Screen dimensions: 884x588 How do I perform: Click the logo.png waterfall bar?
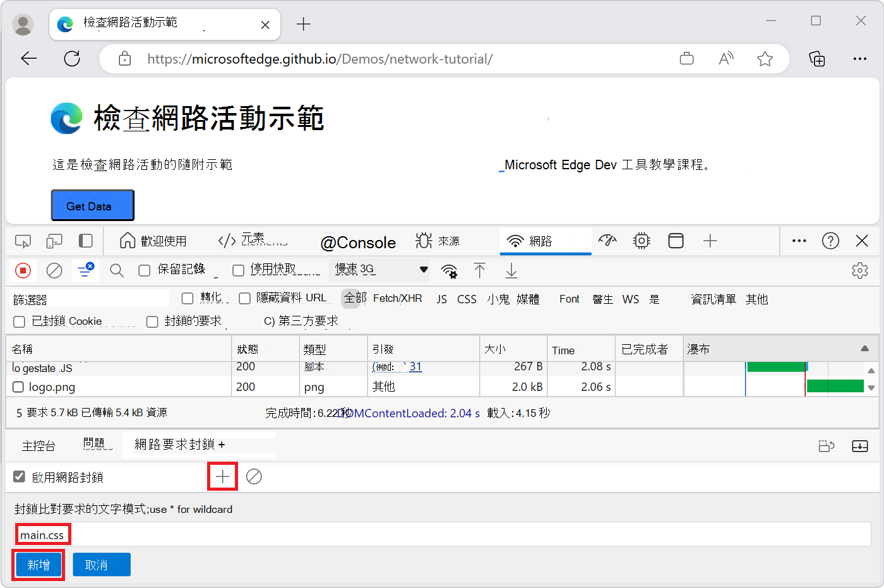coord(835,386)
